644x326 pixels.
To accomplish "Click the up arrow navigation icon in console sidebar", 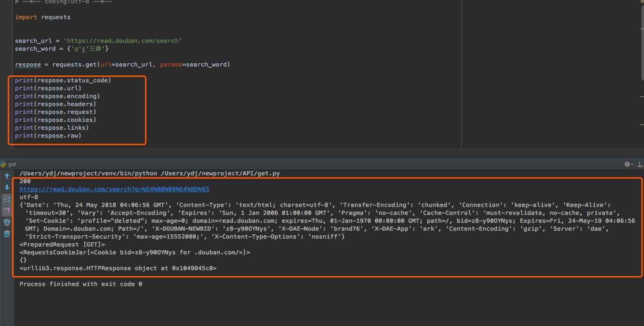I will (x=7, y=175).
